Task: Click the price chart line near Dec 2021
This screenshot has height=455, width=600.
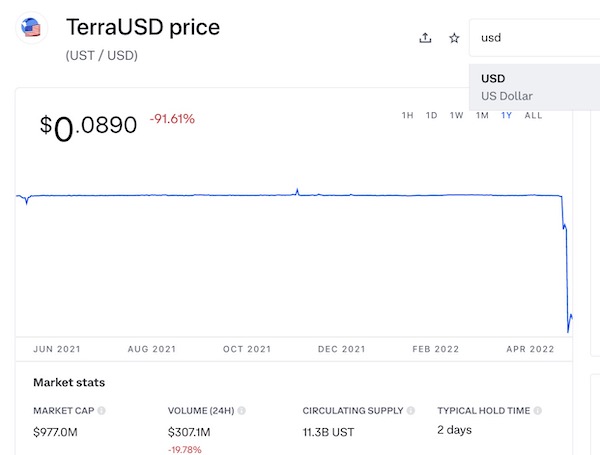Action: pyautogui.click(x=340, y=195)
